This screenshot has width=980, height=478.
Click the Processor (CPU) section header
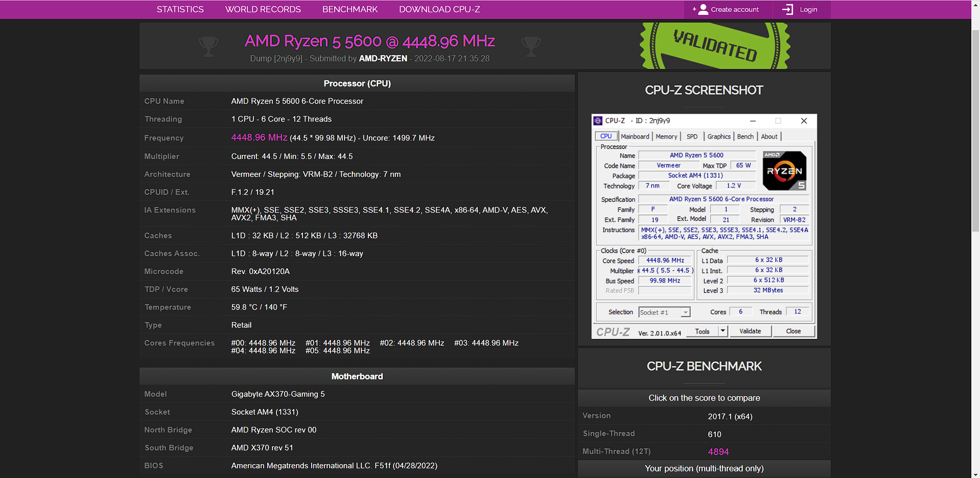[357, 83]
